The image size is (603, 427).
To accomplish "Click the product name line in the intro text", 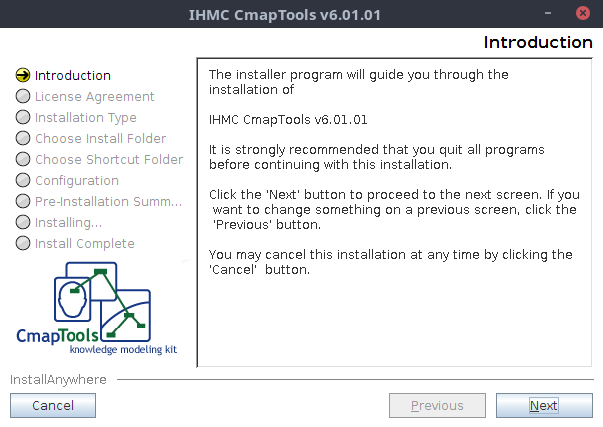I will [288, 117].
